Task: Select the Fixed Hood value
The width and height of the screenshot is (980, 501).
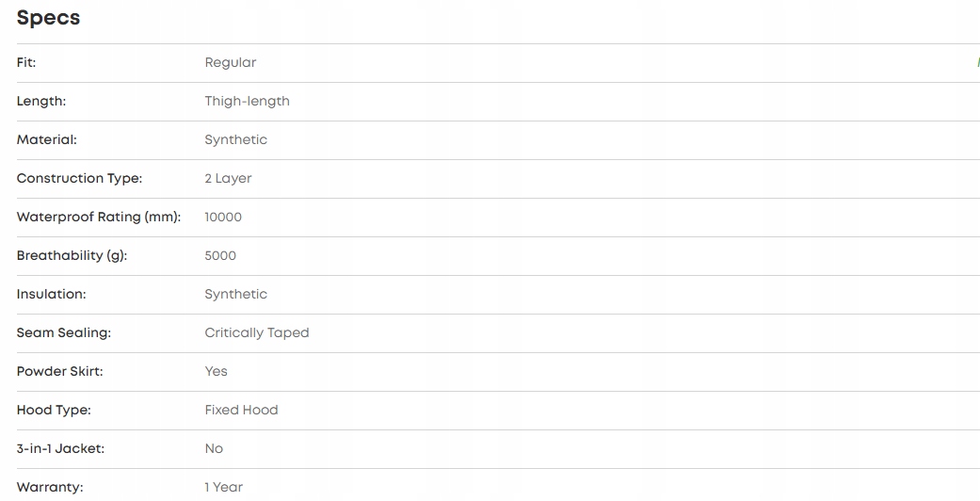Action: 241,410
